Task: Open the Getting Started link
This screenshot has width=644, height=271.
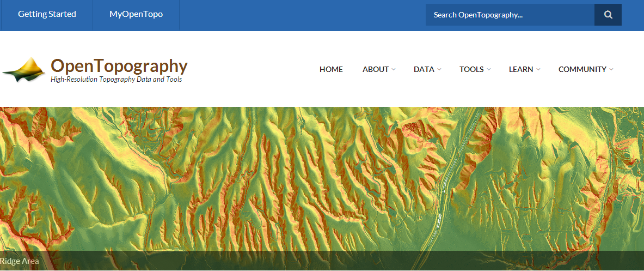Action: click(x=47, y=14)
